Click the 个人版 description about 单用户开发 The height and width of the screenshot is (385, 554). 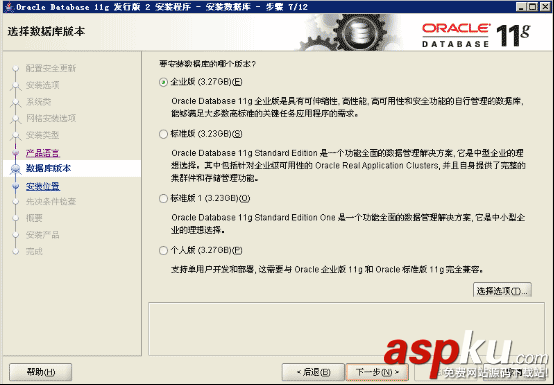(x=327, y=270)
